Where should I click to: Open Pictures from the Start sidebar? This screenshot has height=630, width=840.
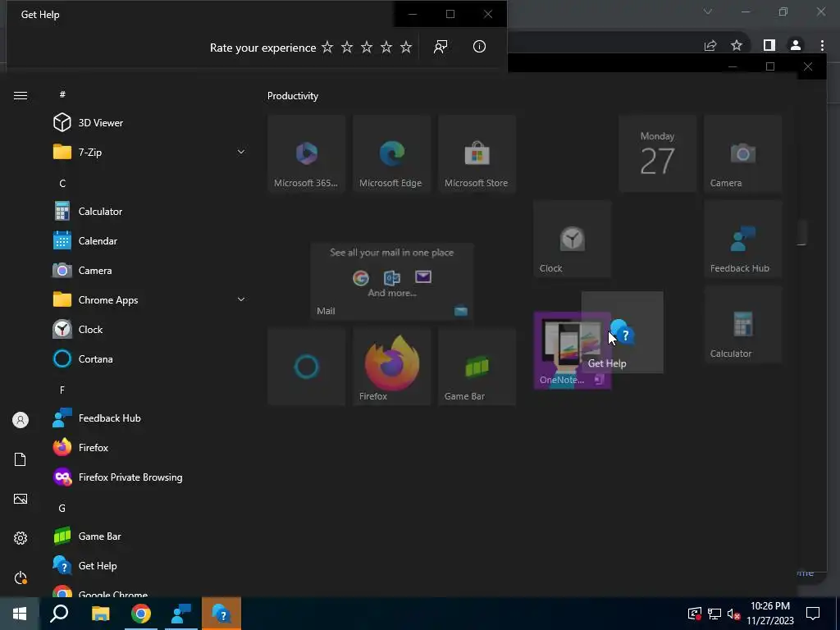(21, 499)
